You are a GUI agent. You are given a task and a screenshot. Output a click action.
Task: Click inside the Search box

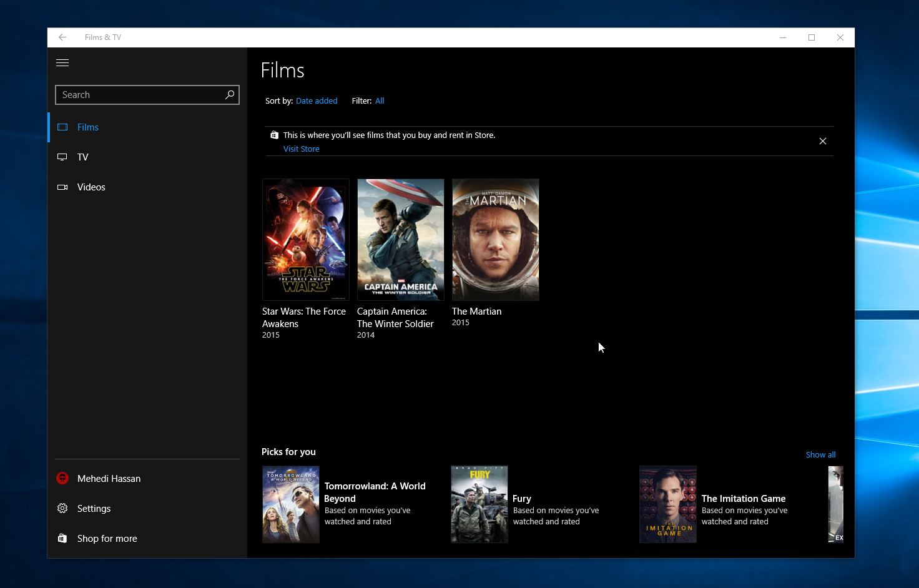pos(147,95)
